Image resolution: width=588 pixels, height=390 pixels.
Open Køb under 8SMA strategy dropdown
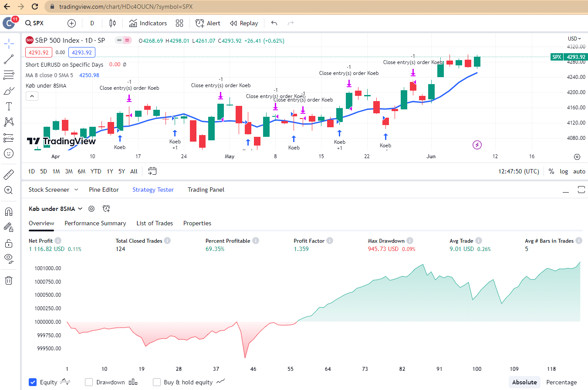click(x=56, y=209)
